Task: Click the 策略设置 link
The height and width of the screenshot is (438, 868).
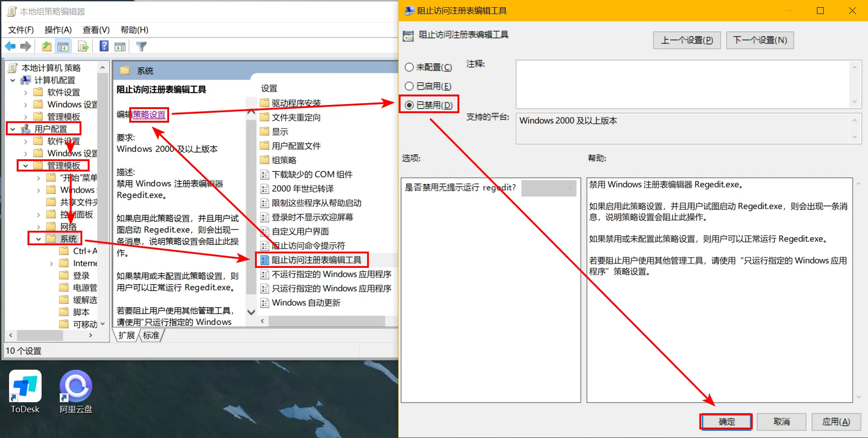Action: 149,115
